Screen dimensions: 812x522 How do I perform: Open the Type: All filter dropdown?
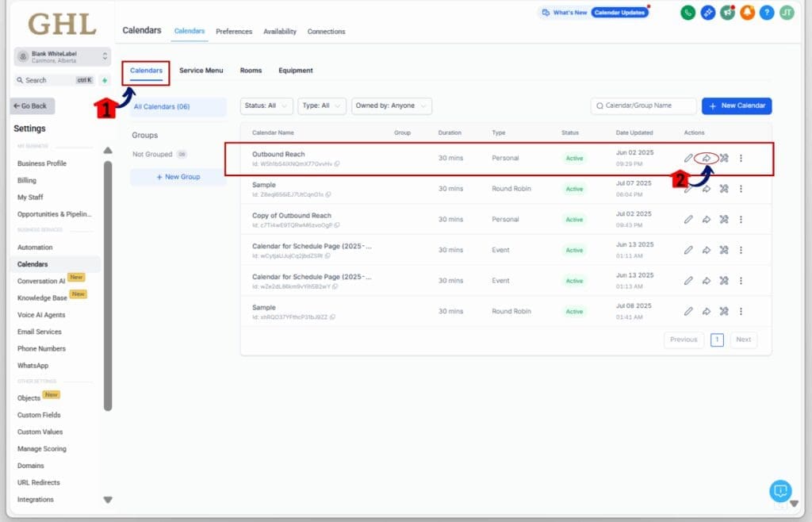(322, 106)
